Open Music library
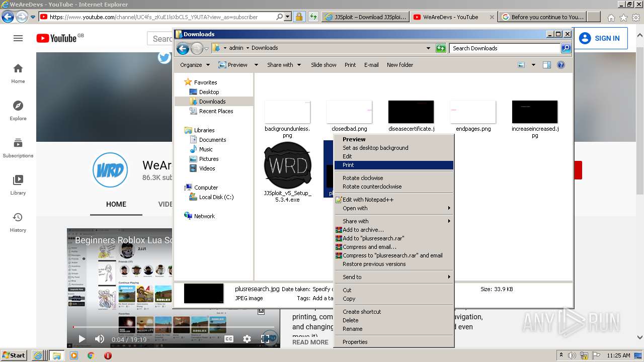 point(206,149)
